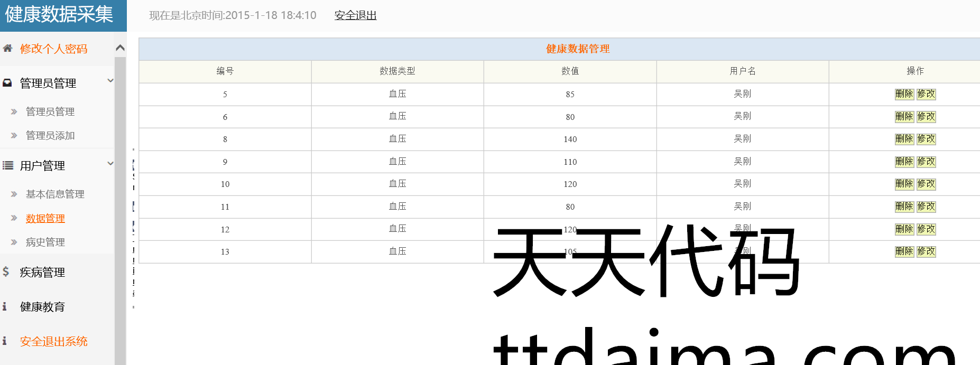This screenshot has height=365, width=980.
Task: Open the 数据管理 submenu item
Action: tap(45, 219)
